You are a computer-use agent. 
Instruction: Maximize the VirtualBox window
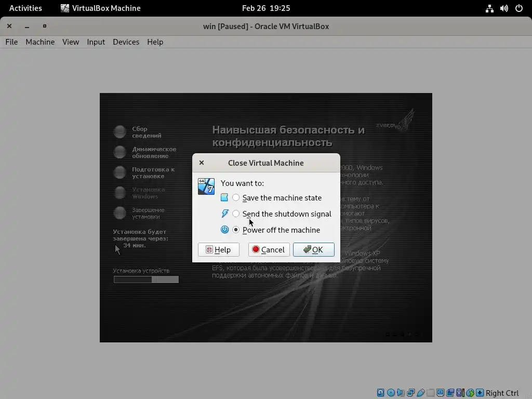tap(45, 26)
